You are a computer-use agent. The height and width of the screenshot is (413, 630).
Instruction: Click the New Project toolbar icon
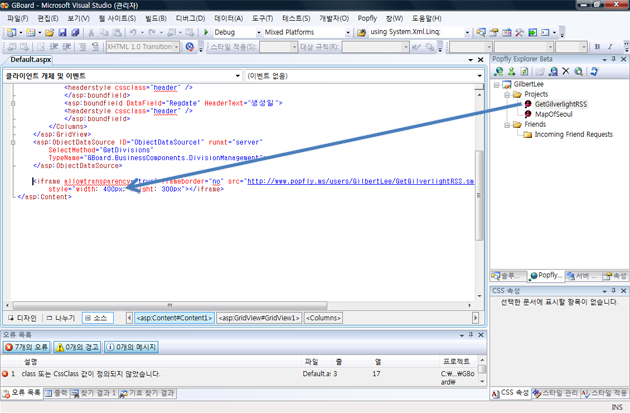12,32
